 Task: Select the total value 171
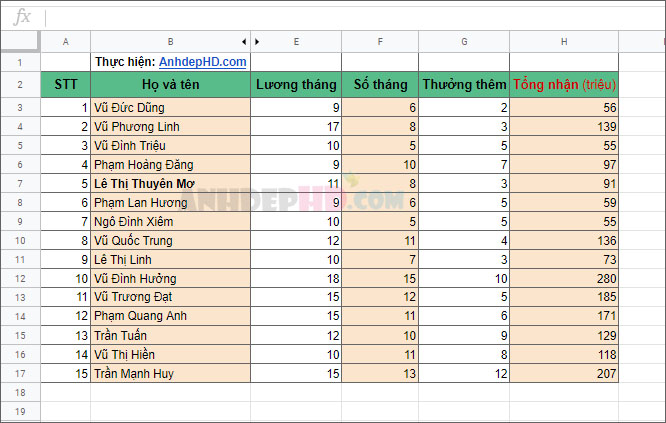(x=564, y=316)
